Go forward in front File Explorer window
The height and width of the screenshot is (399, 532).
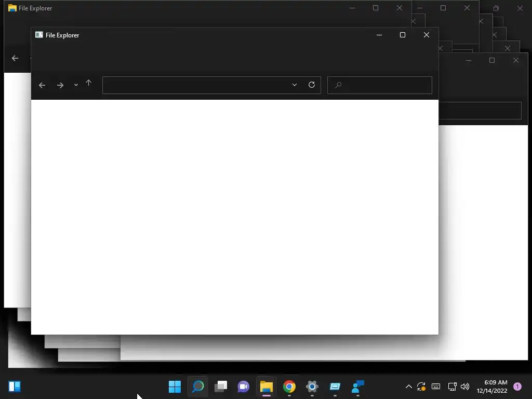[60, 85]
